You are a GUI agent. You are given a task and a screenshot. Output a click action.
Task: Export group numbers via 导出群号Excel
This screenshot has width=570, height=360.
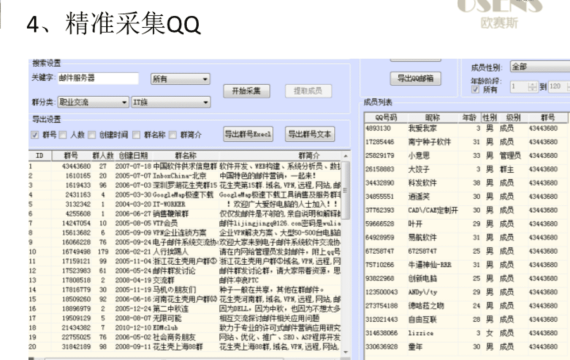tap(248, 134)
